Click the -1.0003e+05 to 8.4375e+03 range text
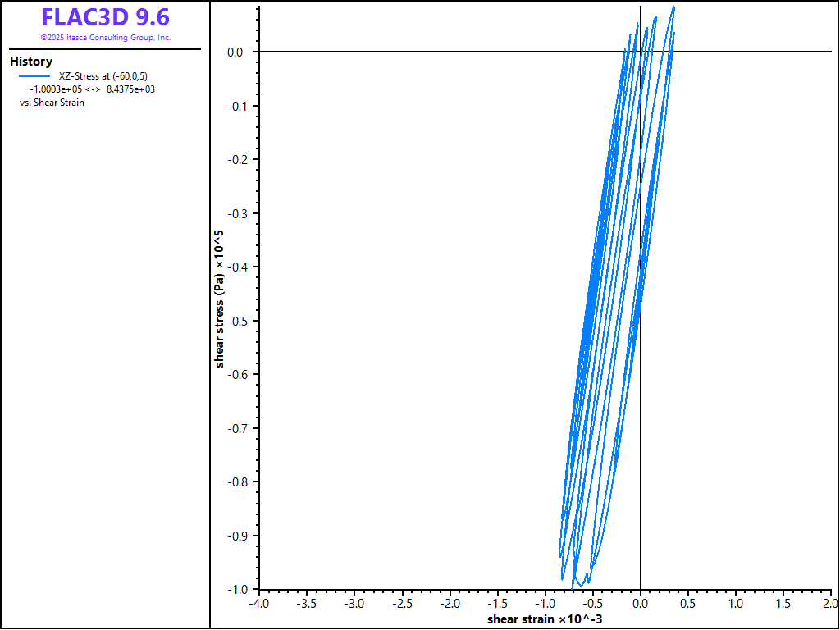 pyautogui.click(x=92, y=89)
